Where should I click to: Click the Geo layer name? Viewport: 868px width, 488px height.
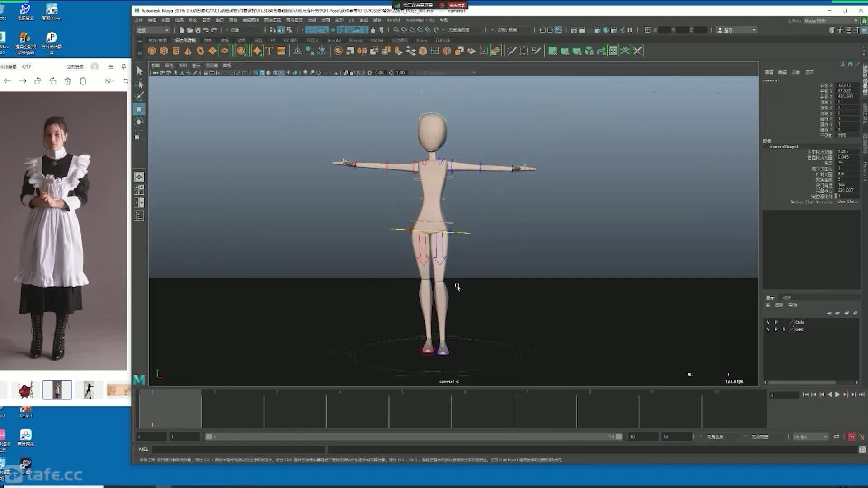coord(799,329)
